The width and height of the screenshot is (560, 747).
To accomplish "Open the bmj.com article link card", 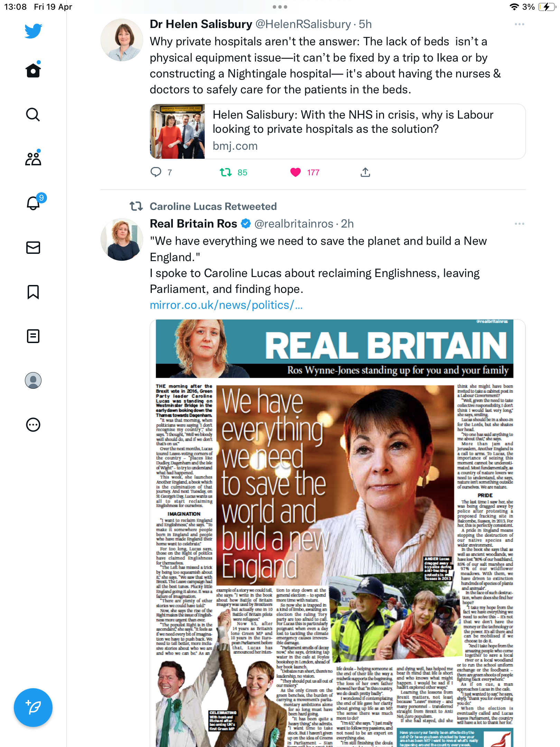I will (338, 131).
